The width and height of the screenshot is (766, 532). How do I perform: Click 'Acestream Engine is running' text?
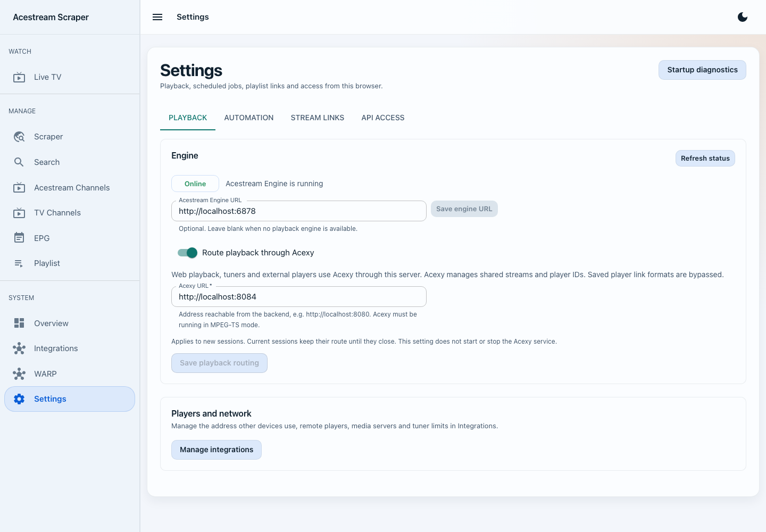(274, 184)
